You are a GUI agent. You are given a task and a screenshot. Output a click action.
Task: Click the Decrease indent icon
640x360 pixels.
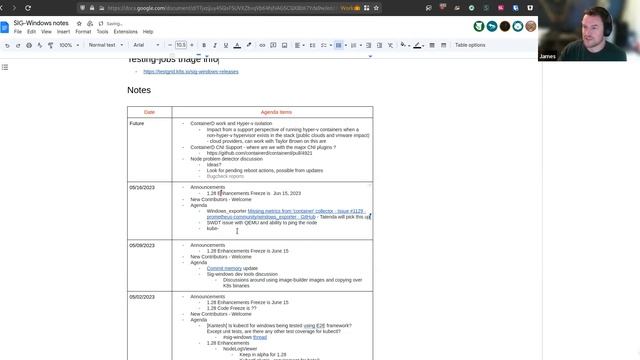(368, 45)
